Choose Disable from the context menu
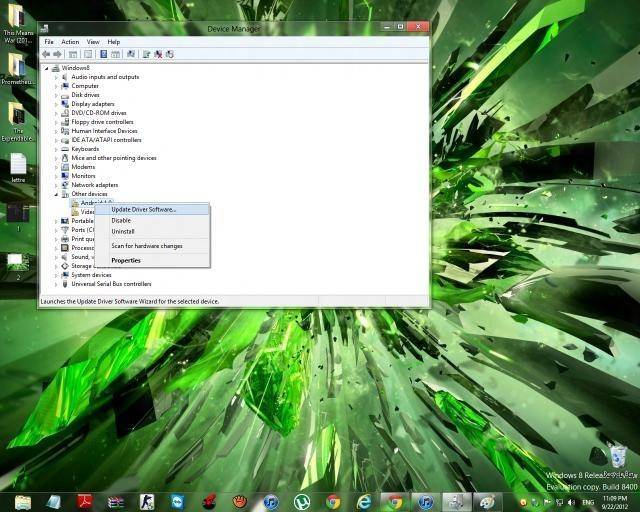 (x=152, y=220)
